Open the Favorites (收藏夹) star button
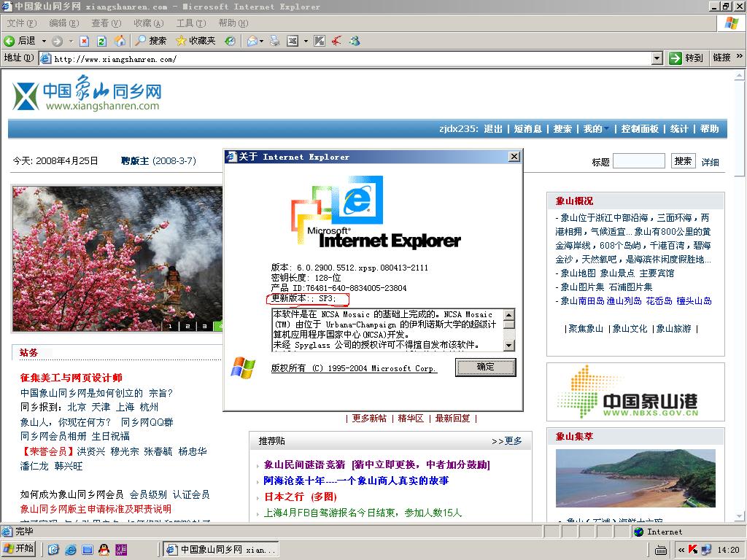 [196, 41]
